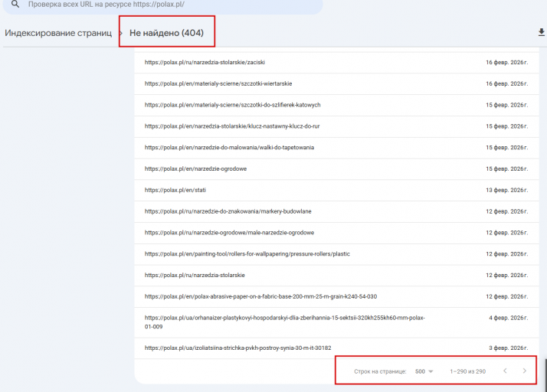Screen dimensions: 547x392
Task: Select URL en/narzedzie-ogrodowe row
Action: tap(336, 168)
